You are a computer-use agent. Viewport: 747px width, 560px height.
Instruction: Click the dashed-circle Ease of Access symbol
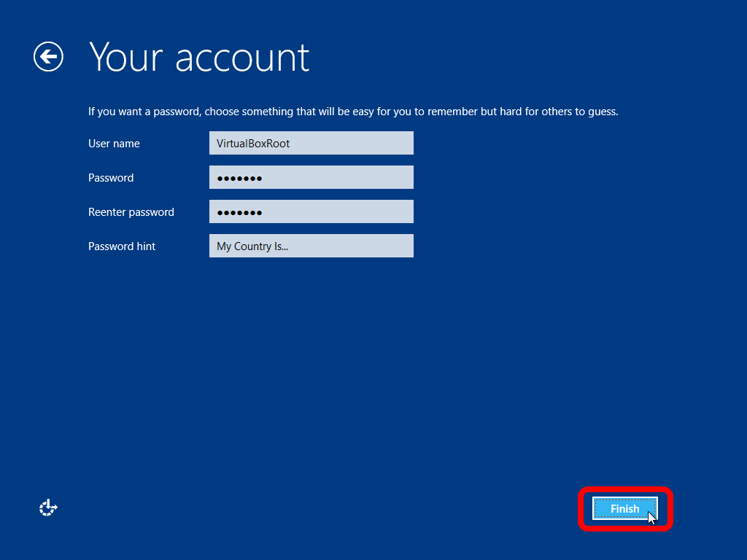click(x=47, y=507)
